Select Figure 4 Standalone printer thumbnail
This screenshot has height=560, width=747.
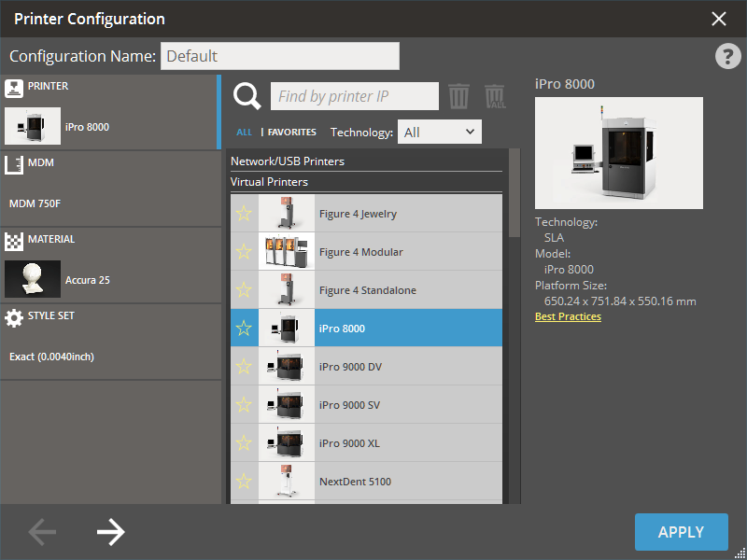[287, 289]
